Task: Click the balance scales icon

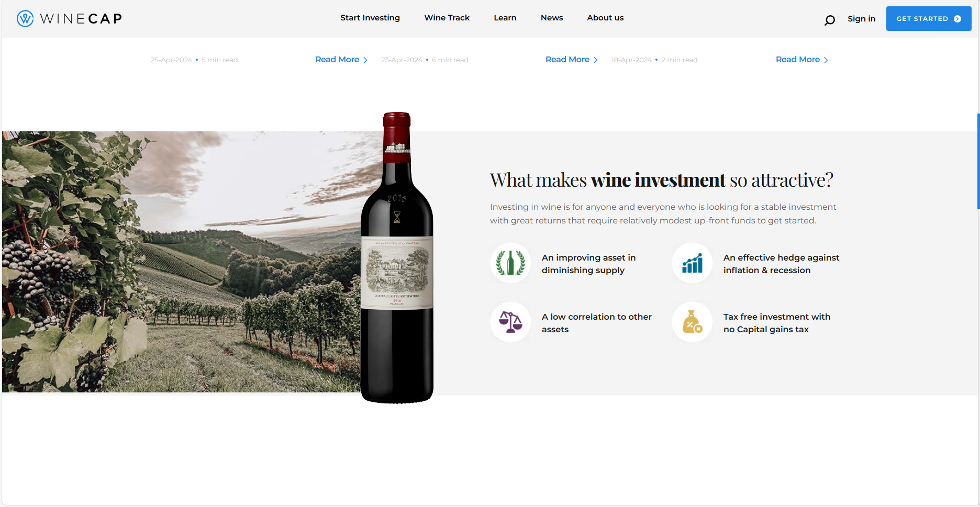Action: (x=510, y=322)
